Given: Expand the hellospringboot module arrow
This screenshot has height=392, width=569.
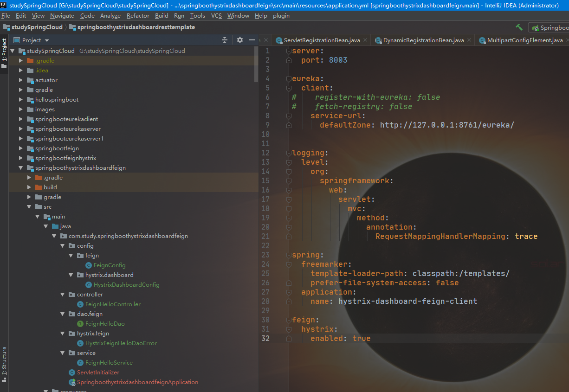Looking at the screenshot, I should pyautogui.click(x=21, y=100).
